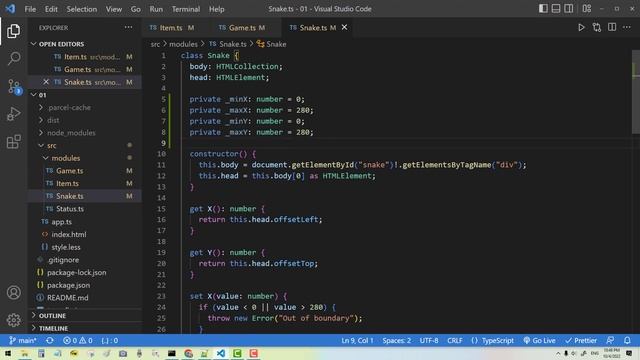The image size is (640, 360).
Task: Open the Edit menu
Action: tap(51, 9)
